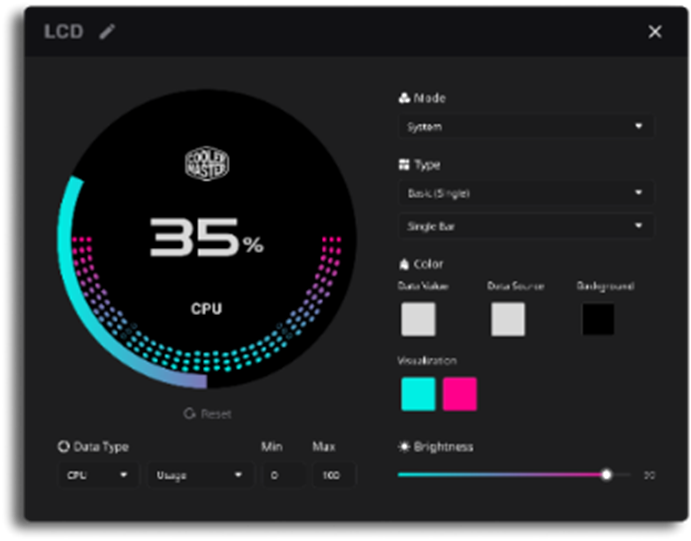Click the Brightness slider handle
This screenshot has width=691, height=541.
[606, 474]
